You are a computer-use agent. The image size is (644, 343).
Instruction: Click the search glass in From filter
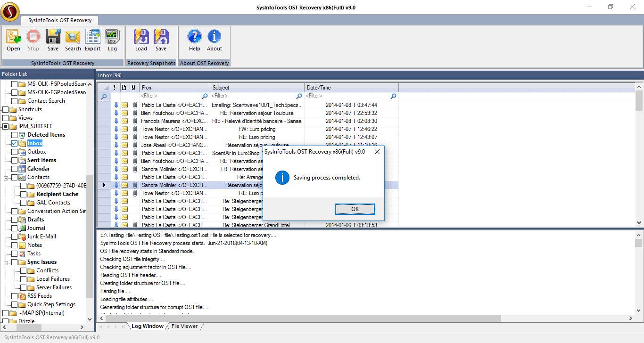205,96
